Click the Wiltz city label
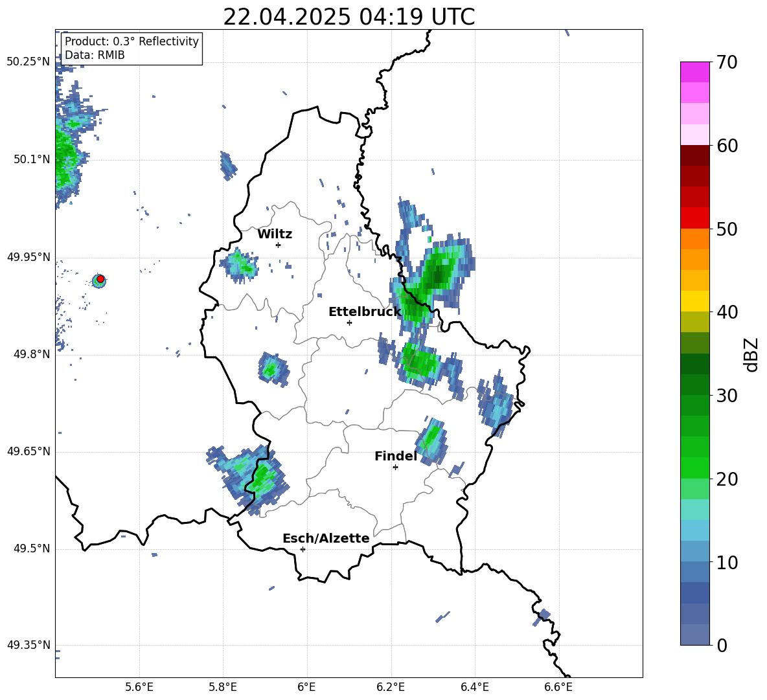 (275, 234)
